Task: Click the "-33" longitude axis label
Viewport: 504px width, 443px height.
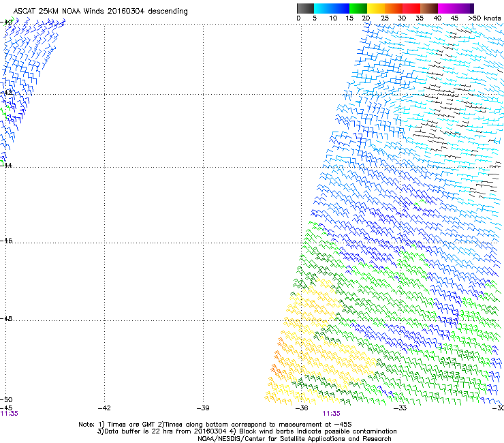Action: (x=400, y=408)
